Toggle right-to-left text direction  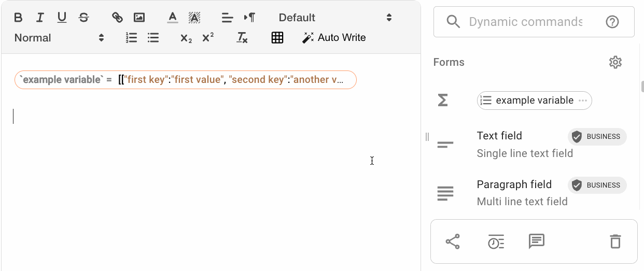[x=249, y=18]
